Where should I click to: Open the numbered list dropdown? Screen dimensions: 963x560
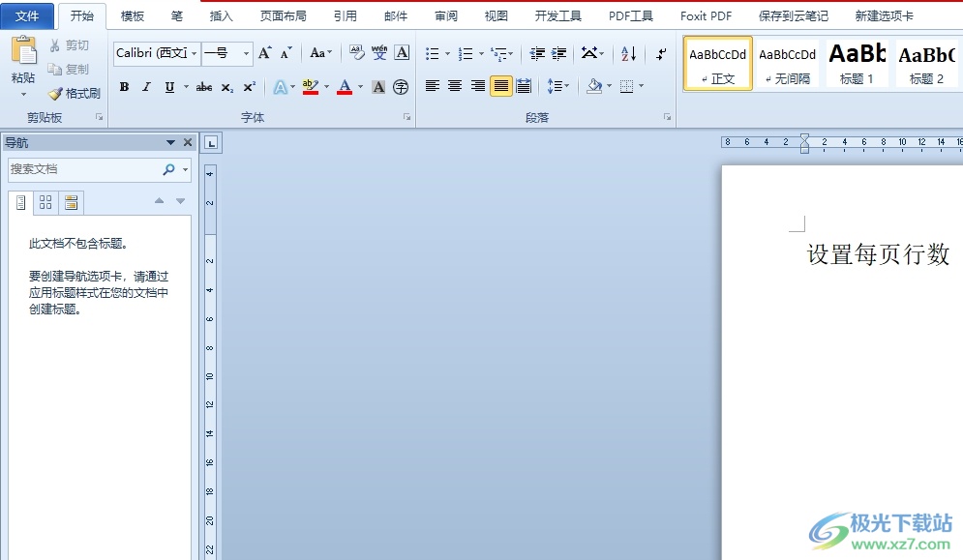tap(481, 54)
